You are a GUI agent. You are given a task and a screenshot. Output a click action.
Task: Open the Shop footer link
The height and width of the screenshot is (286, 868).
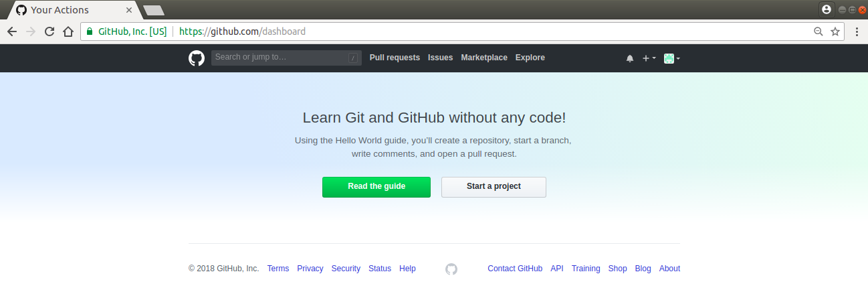(617, 269)
